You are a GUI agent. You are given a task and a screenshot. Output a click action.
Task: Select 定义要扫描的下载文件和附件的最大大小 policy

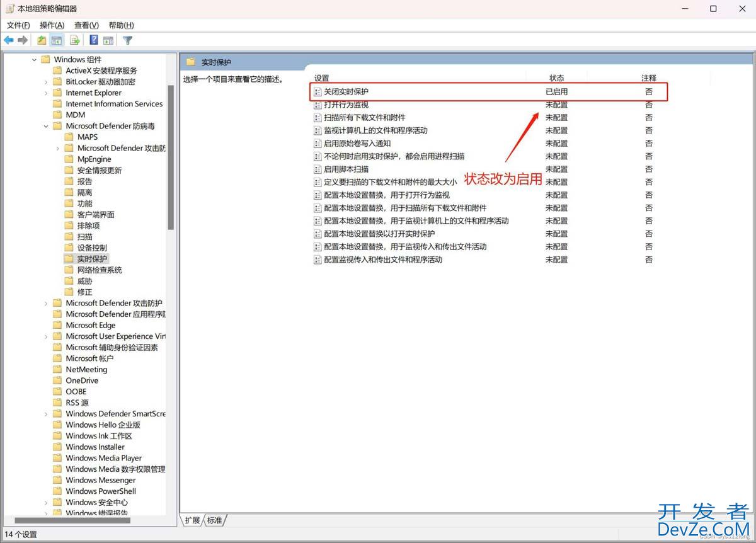[391, 182]
